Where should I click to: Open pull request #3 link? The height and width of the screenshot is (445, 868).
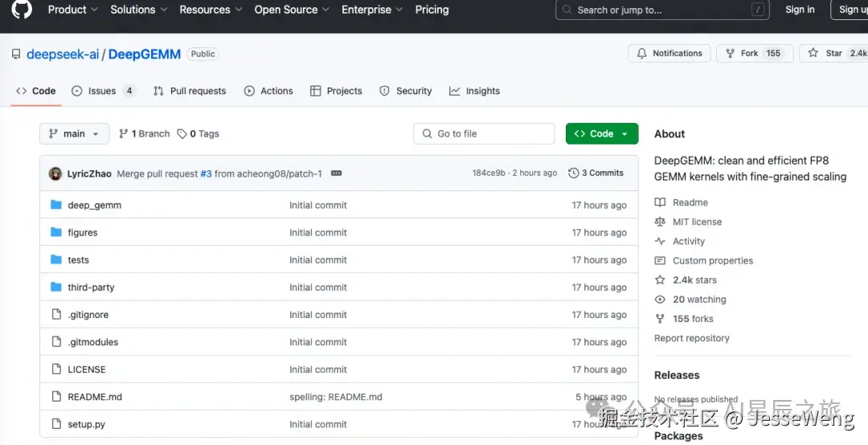tap(206, 174)
